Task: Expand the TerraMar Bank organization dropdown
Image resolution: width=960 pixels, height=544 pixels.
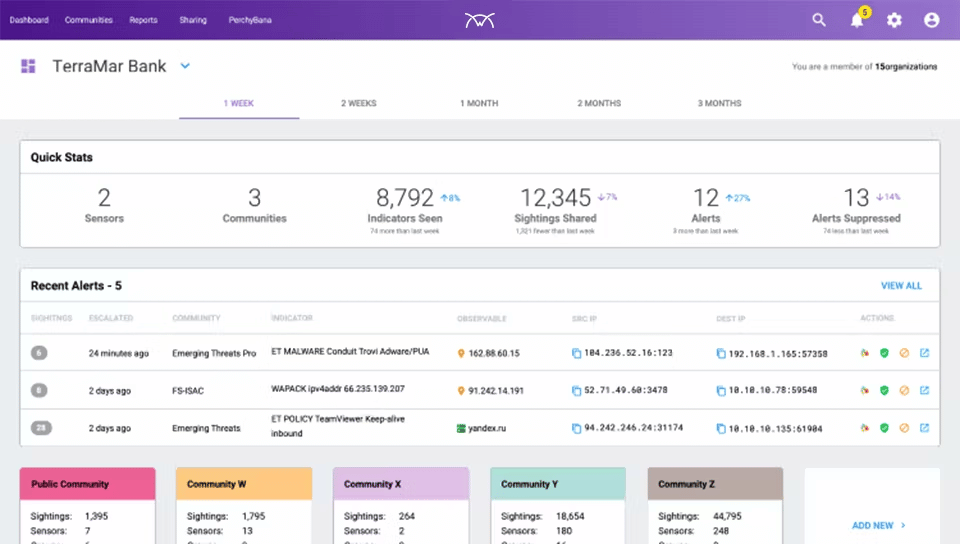Action: click(185, 66)
